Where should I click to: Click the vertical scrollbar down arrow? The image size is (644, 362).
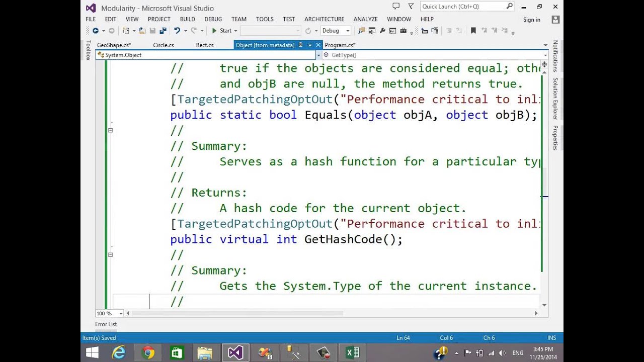544,305
